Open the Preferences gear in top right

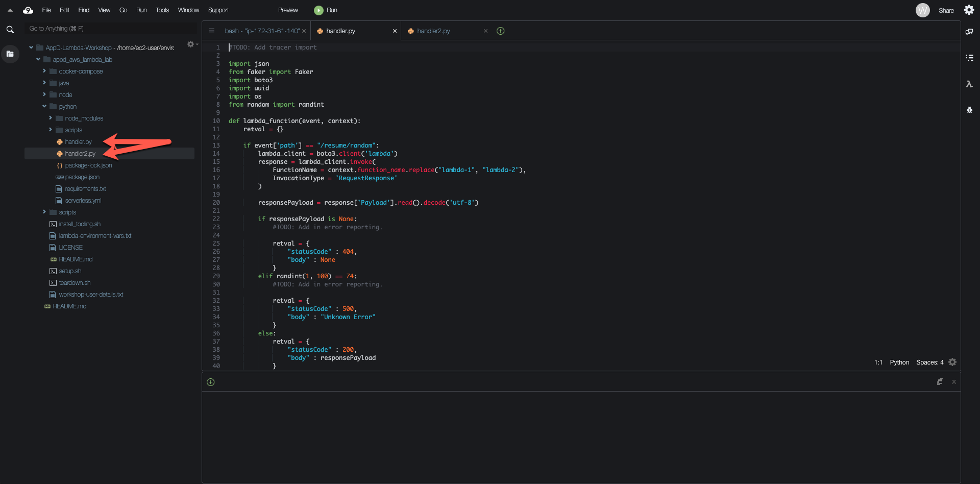tap(969, 10)
